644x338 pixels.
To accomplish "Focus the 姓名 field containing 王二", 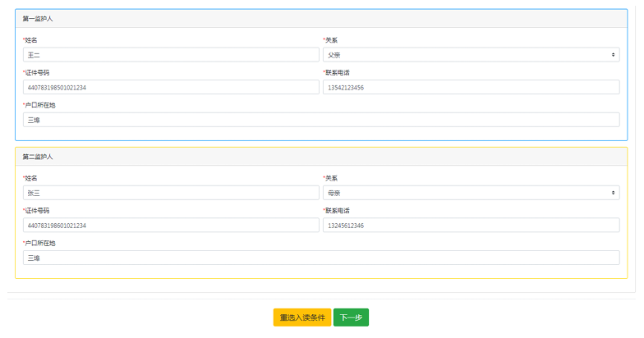I will (171, 54).
